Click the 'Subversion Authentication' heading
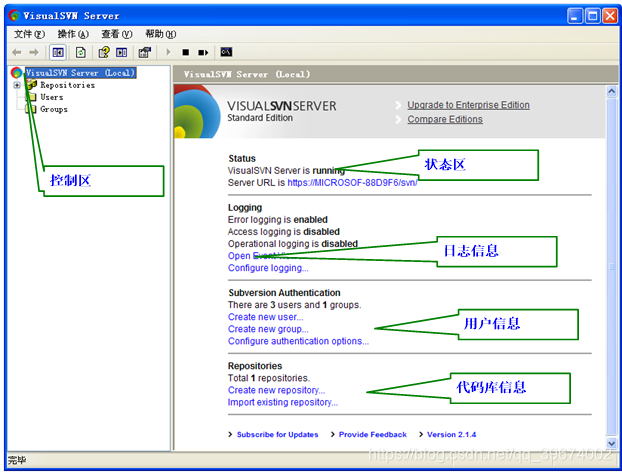 click(x=284, y=293)
